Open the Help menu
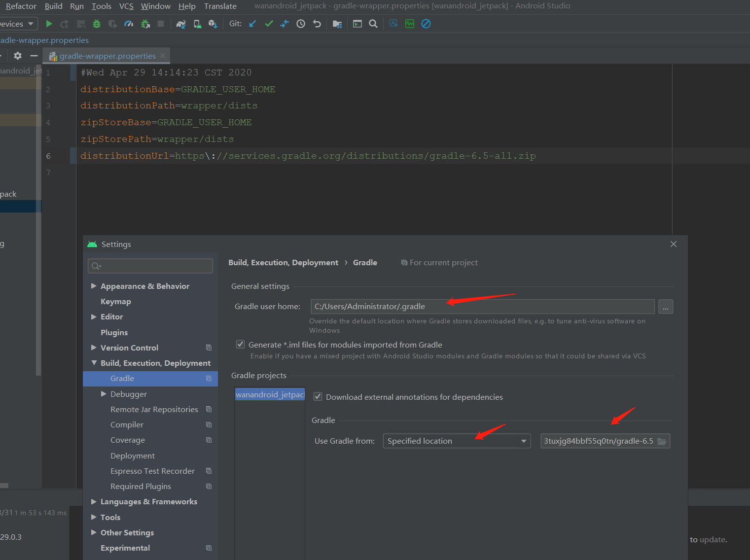Image resolution: width=750 pixels, height=560 pixels. point(187,6)
